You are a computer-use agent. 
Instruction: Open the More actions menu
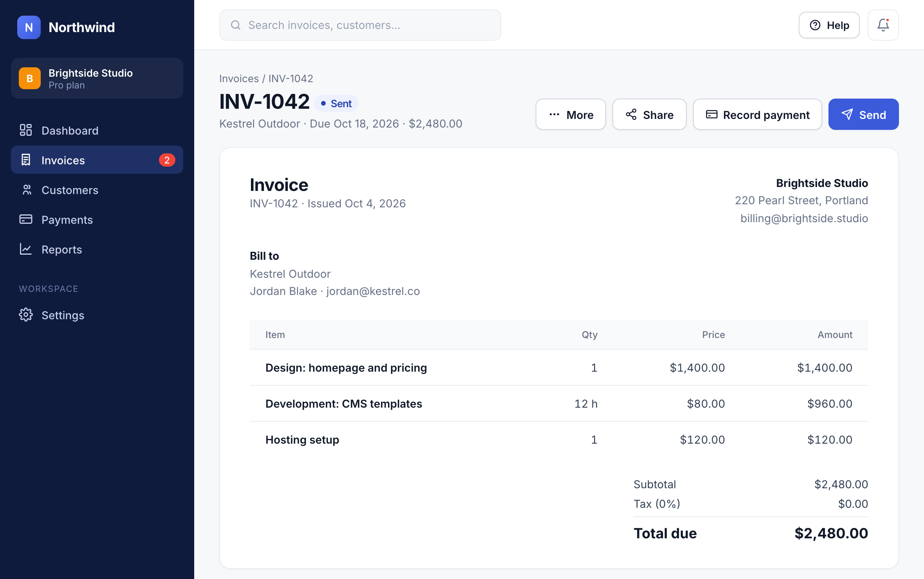pyautogui.click(x=571, y=115)
